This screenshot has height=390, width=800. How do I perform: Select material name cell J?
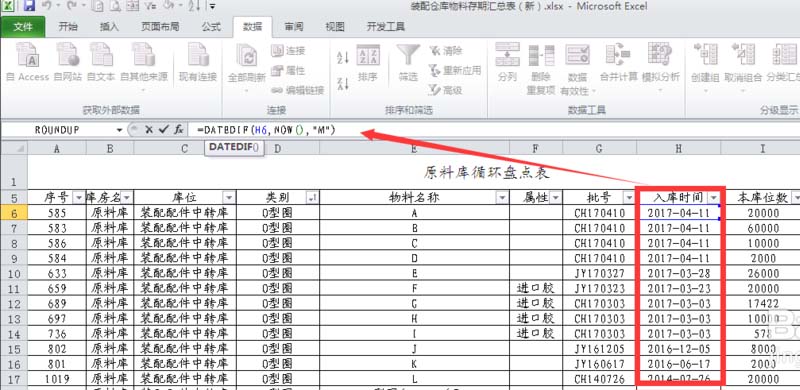414,349
